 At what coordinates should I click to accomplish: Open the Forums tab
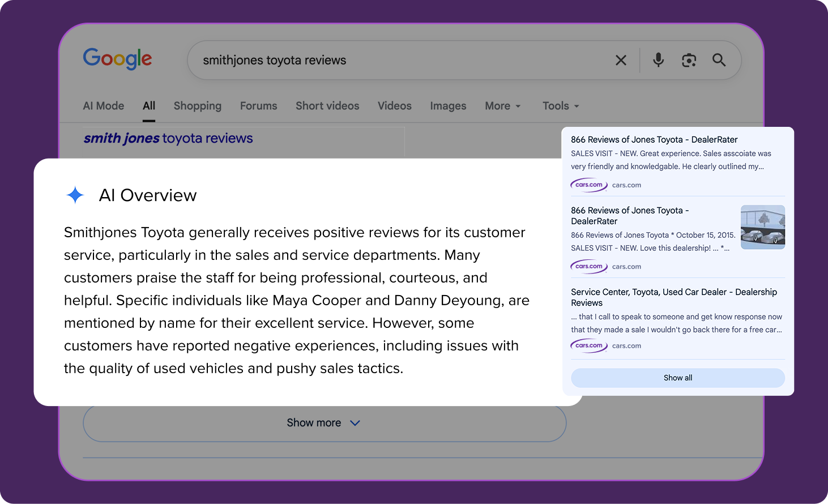pos(258,106)
